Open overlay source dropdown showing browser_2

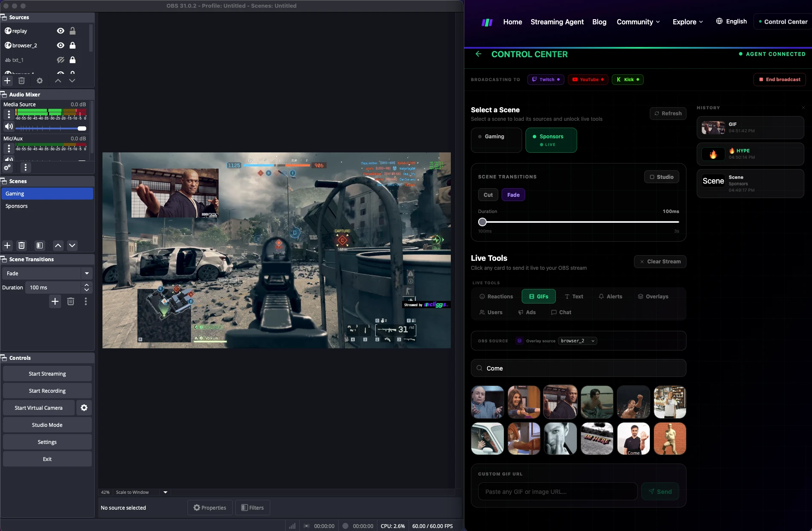(578, 341)
